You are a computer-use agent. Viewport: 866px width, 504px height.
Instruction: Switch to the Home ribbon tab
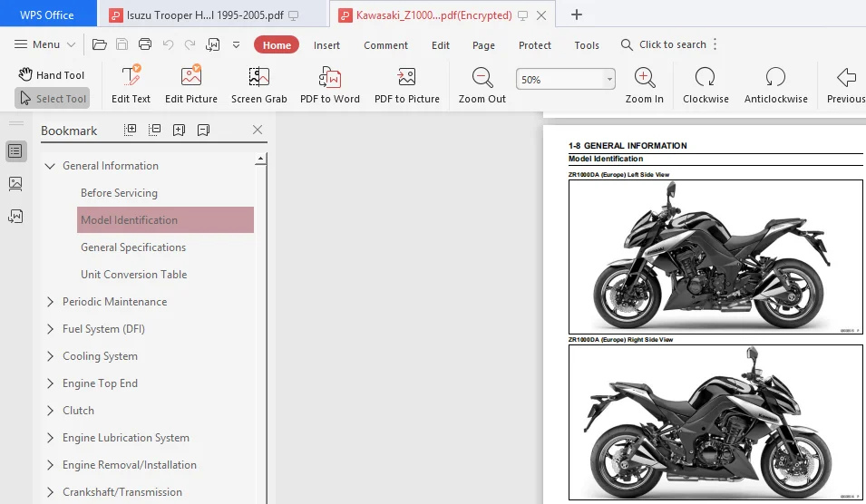pos(277,44)
